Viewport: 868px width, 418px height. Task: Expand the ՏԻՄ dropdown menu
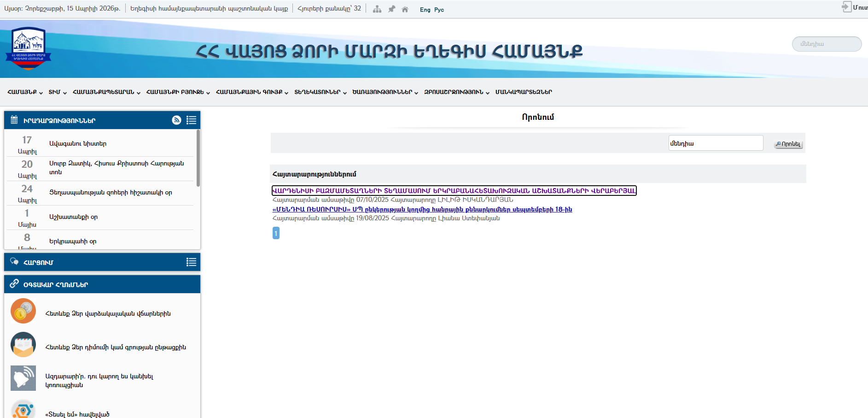(x=58, y=92)
